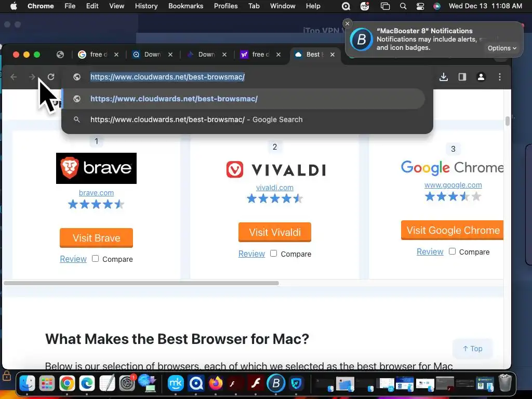Open Firefox from the Dock

coord(216,383)
